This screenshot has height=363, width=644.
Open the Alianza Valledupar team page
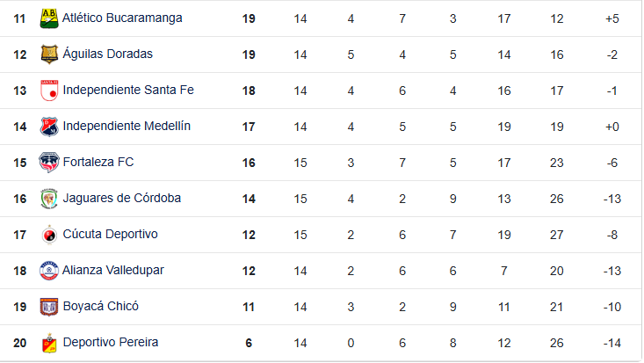coord(113,270)
